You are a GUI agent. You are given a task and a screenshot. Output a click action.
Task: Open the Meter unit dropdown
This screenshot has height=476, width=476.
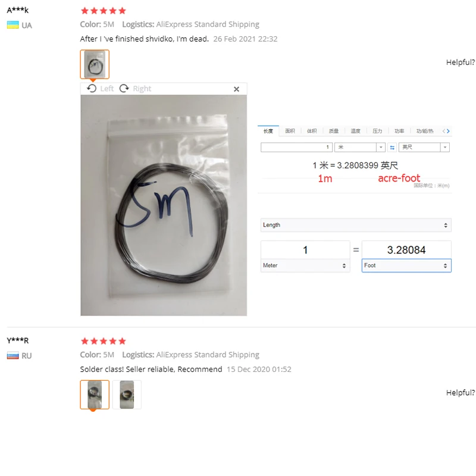305,265
